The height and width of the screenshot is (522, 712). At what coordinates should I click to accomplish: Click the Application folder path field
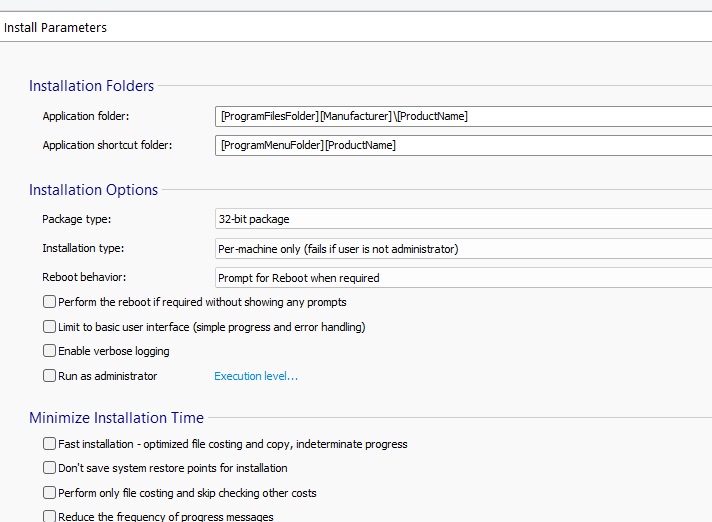(462, 116)
